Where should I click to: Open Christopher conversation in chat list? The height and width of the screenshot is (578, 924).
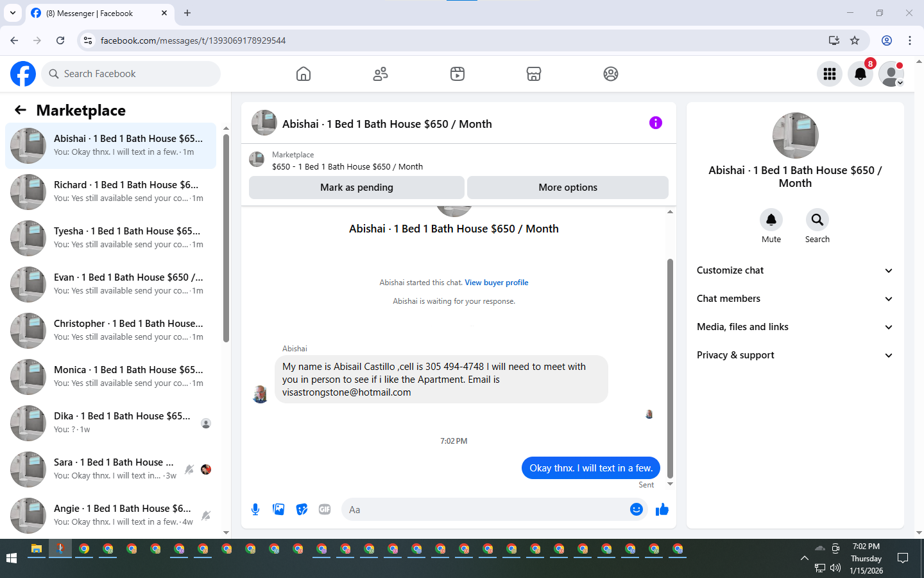111,331
